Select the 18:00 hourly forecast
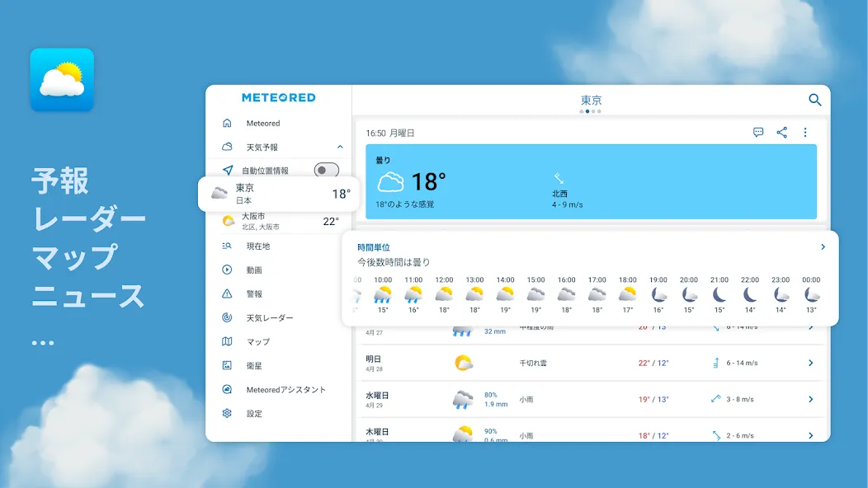This screenshot has width=868, height=488. click(x=628, y=296)
